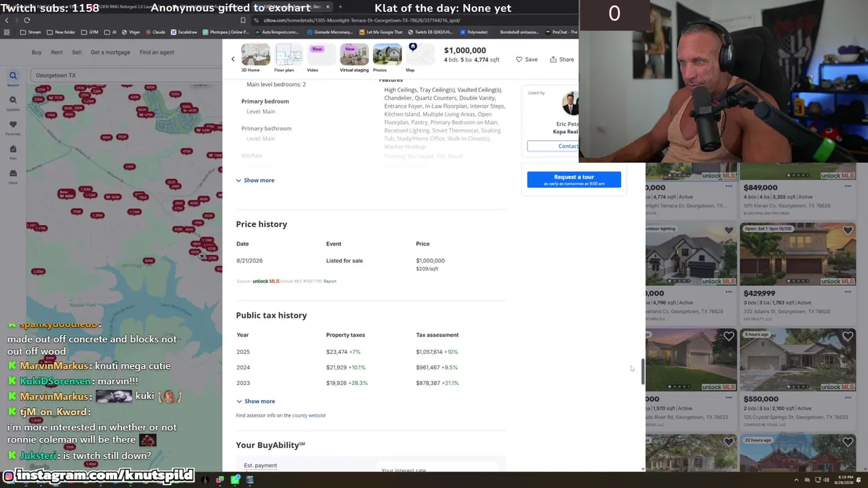Click the listing panel scrollbar thumb

pyautogui.click(x=642, y=372)
